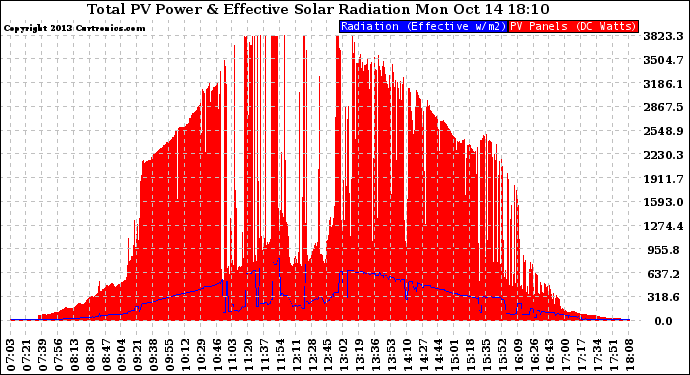Click x-axis time label 13:19
This screenshot has height=375, width=690.
pos(360,355)
